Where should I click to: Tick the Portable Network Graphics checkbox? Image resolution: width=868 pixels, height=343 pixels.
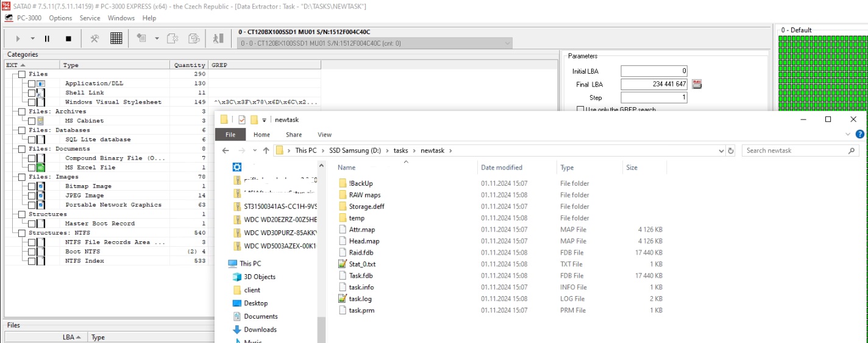(x=32, y=205)
